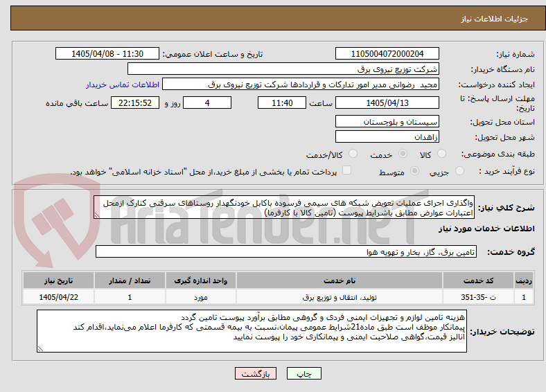
Task: Click the توضیحات خریدار notes textbox
Action: click(x=252, y=331)
